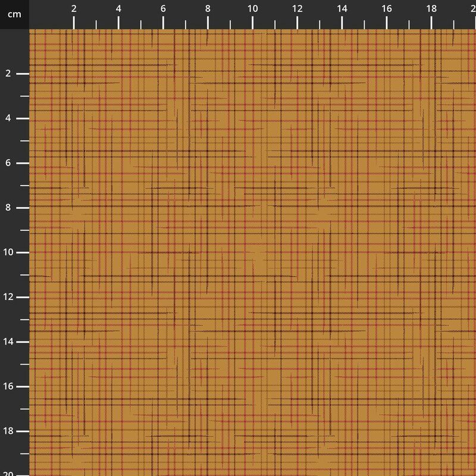This screenshot has height=476, width=476.
Task: Click the number 8 on the left ruler
Action: coord(10,206)
